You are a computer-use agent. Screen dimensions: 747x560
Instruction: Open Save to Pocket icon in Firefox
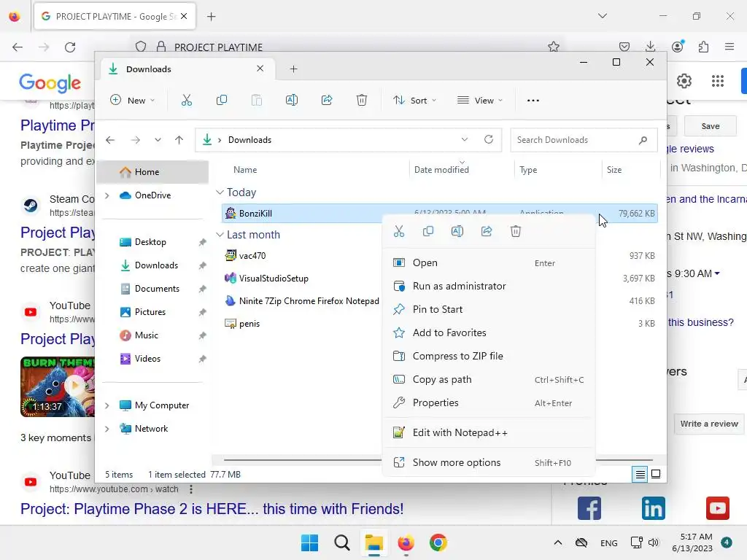pos(624,47)
